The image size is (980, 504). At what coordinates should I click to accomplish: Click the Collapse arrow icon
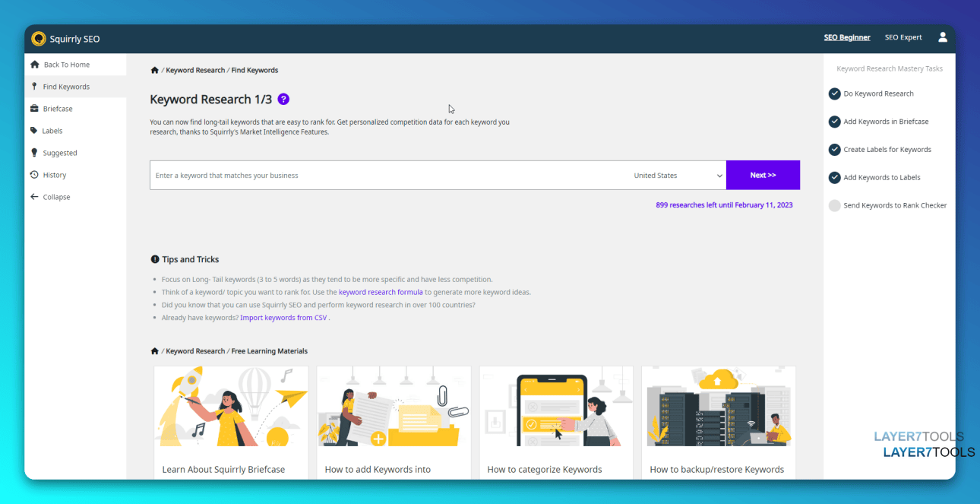(34, 197)
